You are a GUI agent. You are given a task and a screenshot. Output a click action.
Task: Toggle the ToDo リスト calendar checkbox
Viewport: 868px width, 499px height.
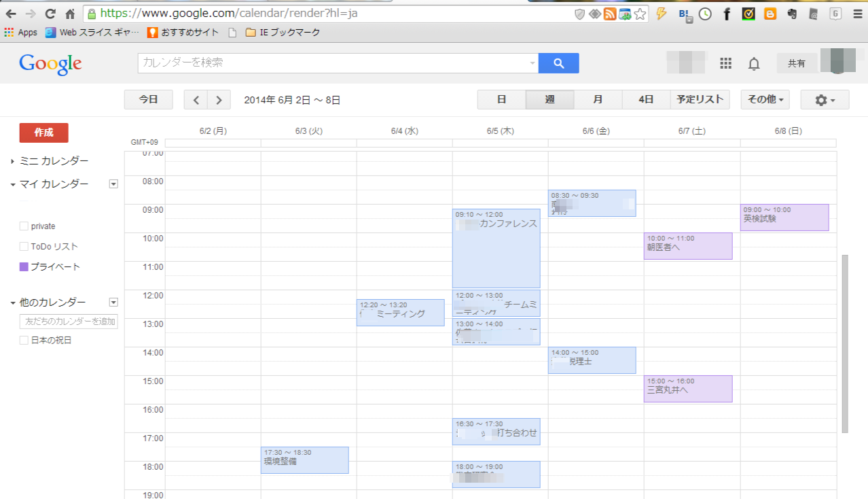coord(24,247)
